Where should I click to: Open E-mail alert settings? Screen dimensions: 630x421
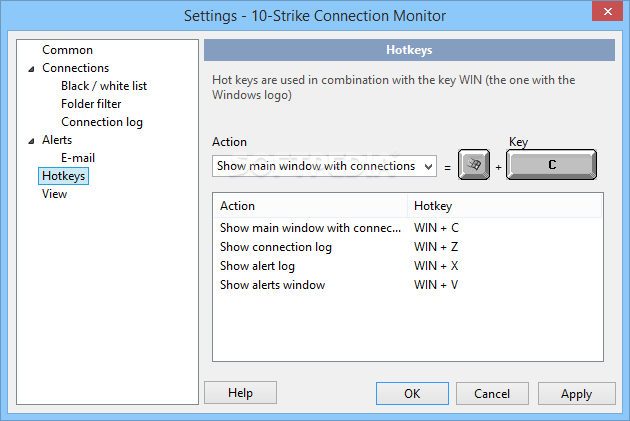pyautogui.click(x=78, y=158)
